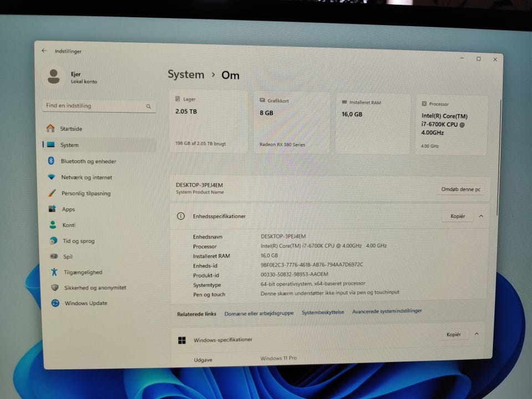
Task: Open Avancerede systemindstillinger link
Action: coord(387,311)
